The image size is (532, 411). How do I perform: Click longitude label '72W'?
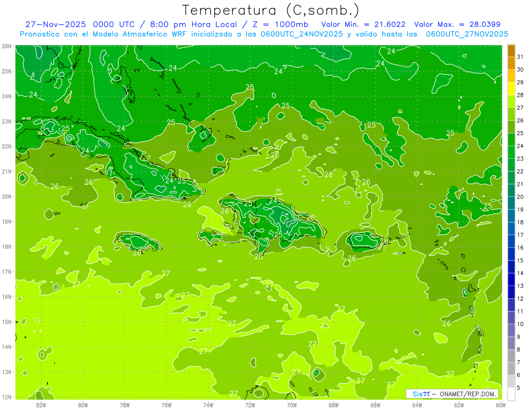250,405
